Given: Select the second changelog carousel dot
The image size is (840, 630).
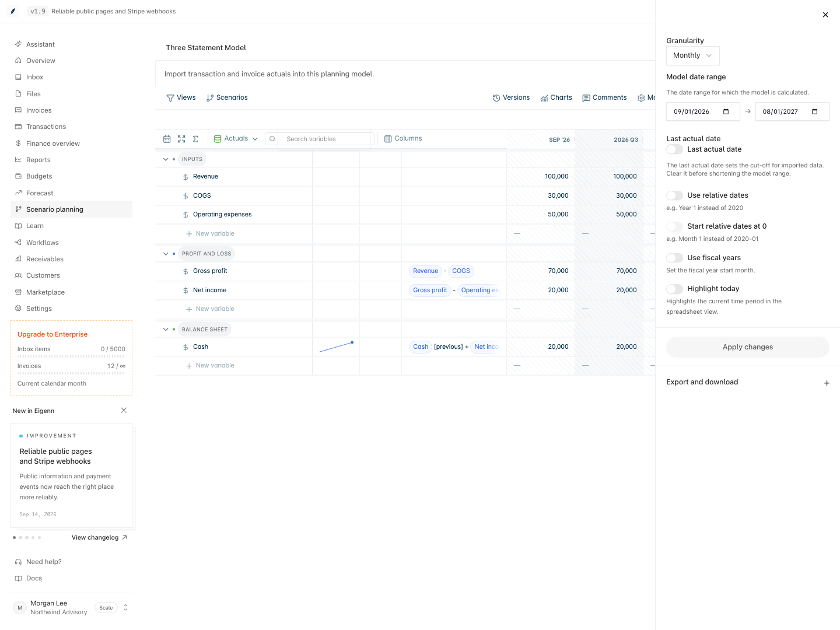Looking at the screenshot, I should coord(20,538).
